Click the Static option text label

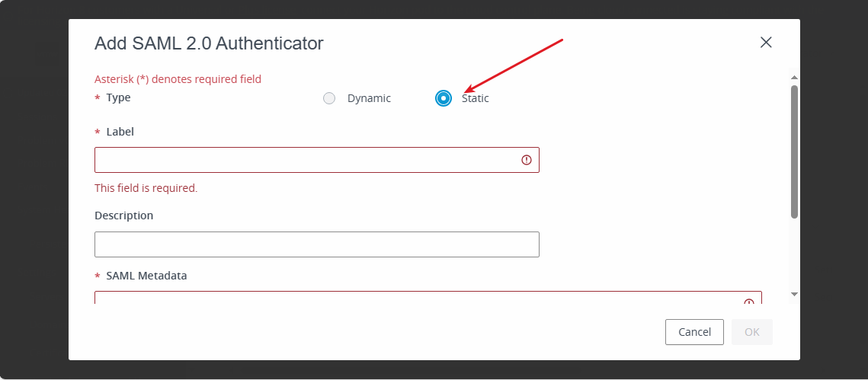click(x=475, y=98)
